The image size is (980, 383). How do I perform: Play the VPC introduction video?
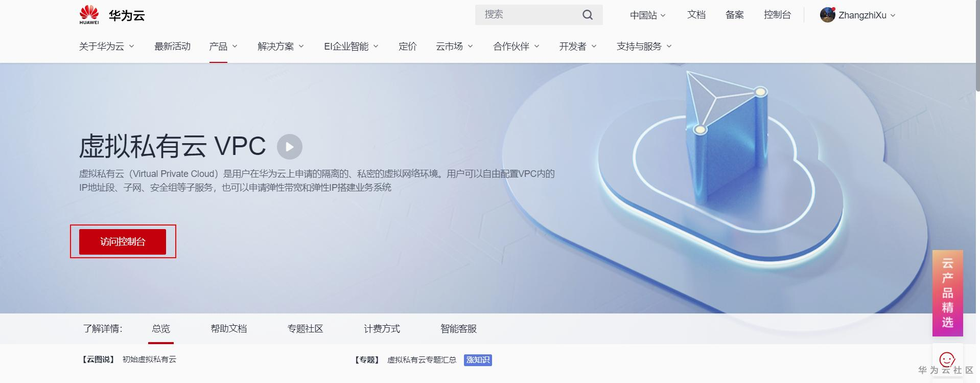tap(290, 147)
